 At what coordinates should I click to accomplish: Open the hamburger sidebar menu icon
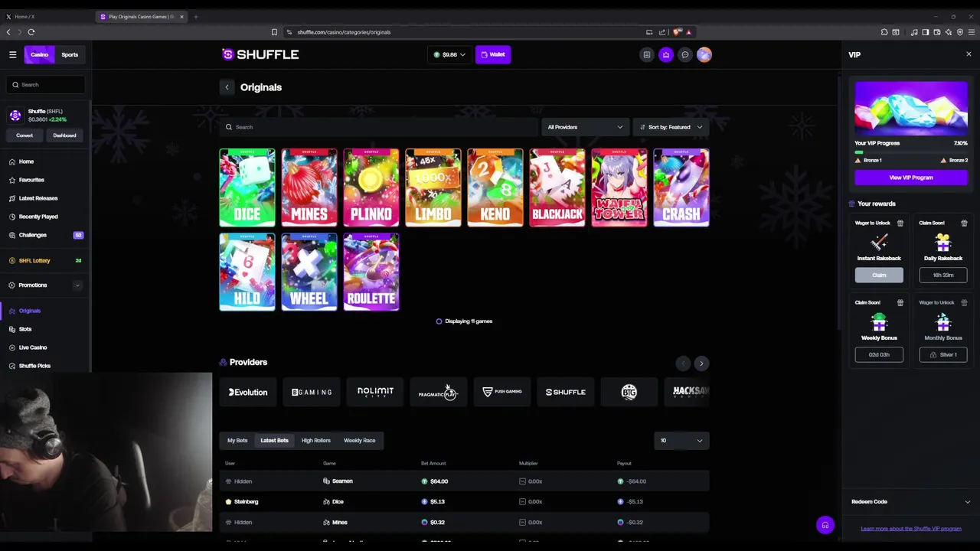click(x=12, y=54)
